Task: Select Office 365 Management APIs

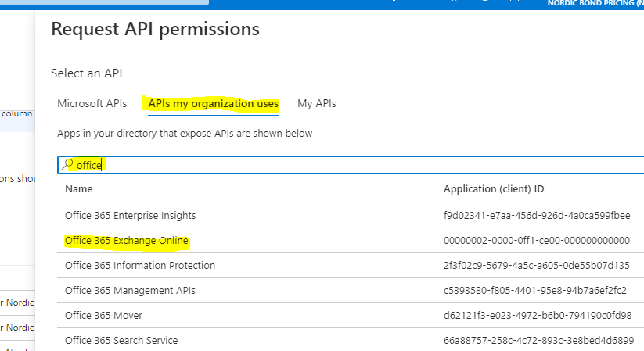Action: pyautogui.click(x=130, y=290)
